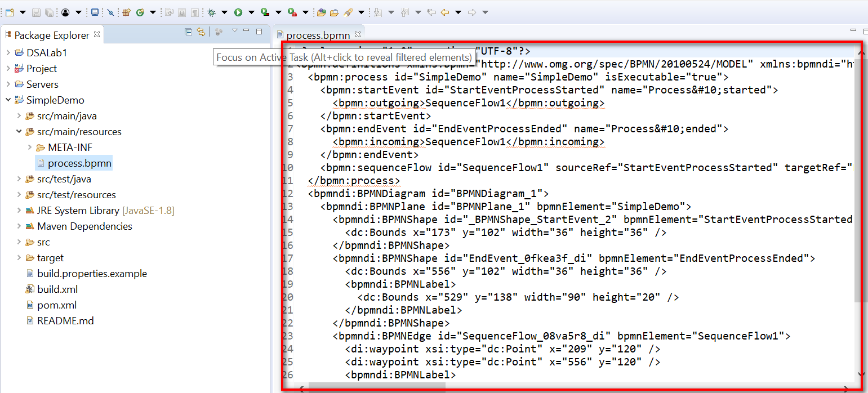Viewport: 868px width, 393px height.
Task: Select pom.xml in the project tree
Action: 56,305
